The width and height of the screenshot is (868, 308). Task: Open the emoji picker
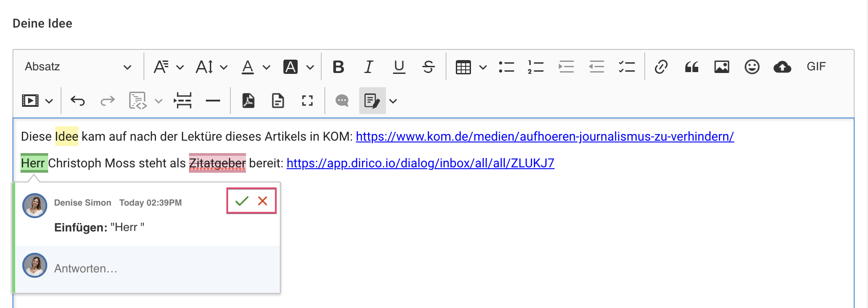click(752, 67)
